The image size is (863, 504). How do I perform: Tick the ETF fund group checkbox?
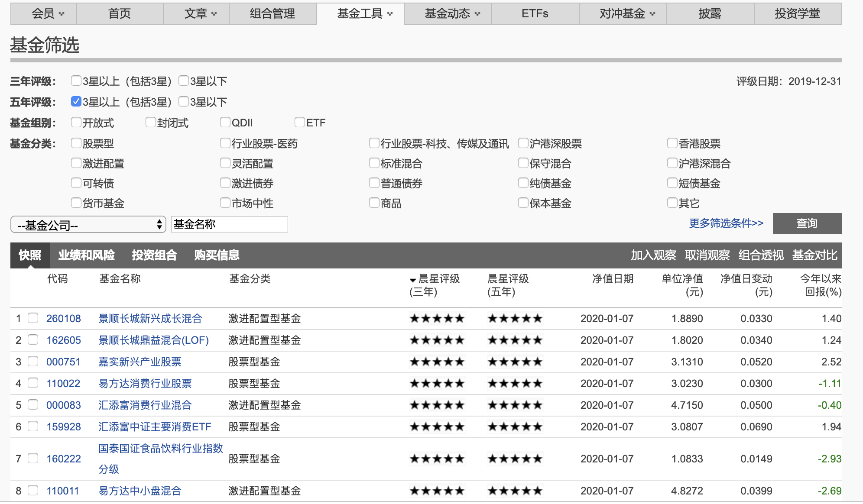(x=299, y=123)
